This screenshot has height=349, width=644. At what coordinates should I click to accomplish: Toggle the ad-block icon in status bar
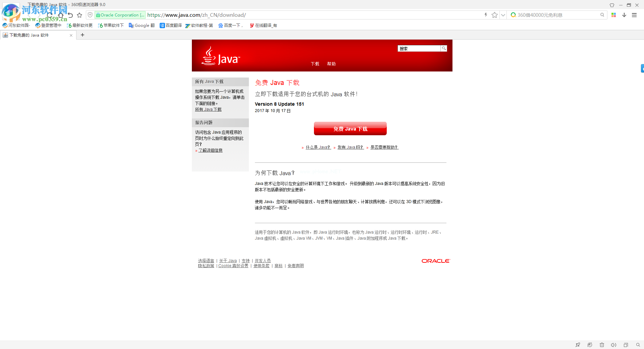(x=590, y=345)
